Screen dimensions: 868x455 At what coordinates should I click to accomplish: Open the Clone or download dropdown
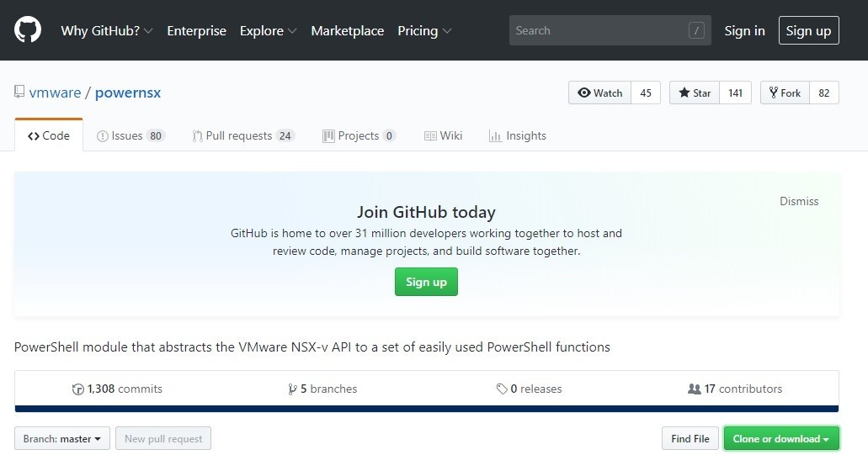[x=781, y=438]
